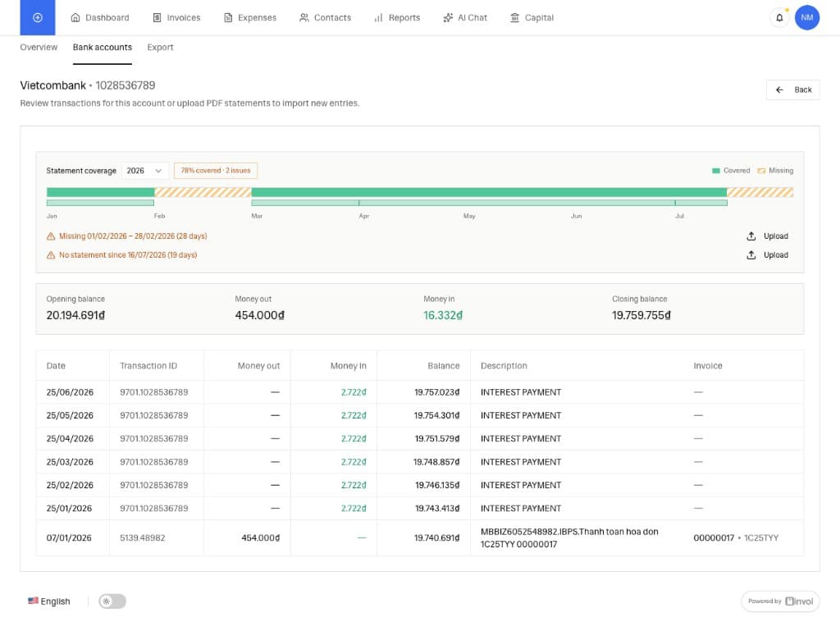
Task: Click the Money in total 16.332đ
Action: click(443, 316)
